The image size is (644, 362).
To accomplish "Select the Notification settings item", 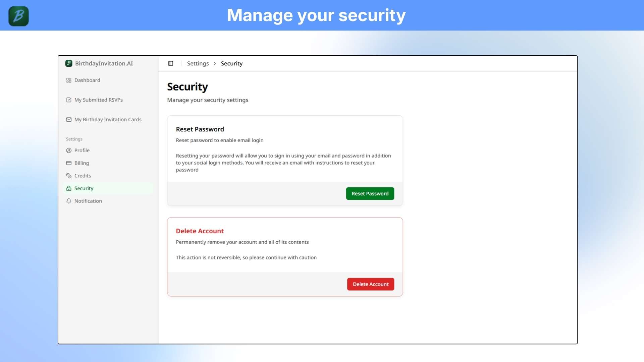I will (x=88, y=201).
